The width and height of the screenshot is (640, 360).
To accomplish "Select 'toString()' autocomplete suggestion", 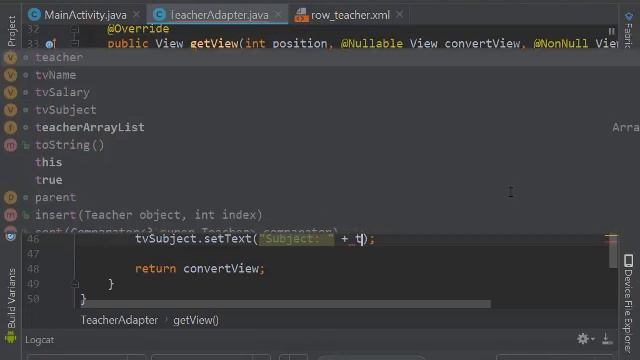I will (x=320, y=145).
